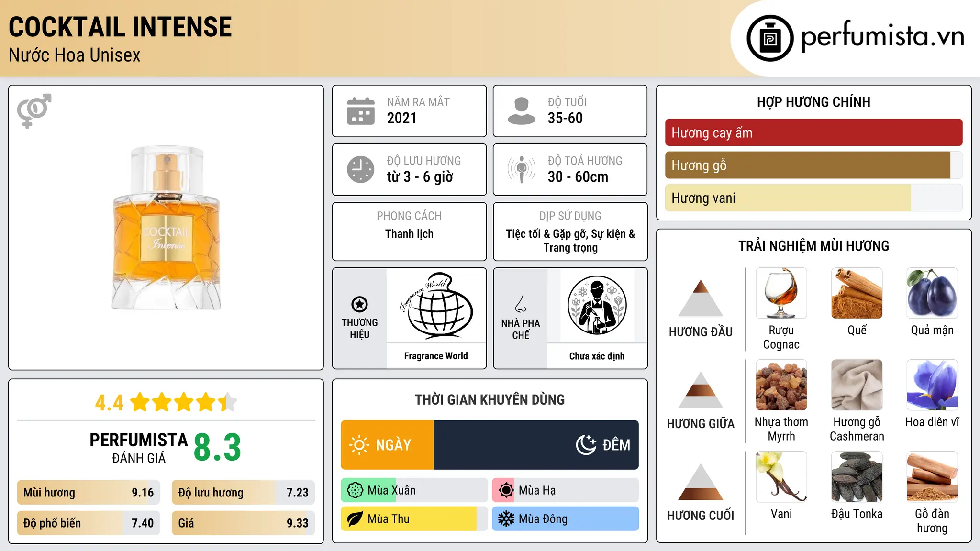Screen dimensions: 980x551
Task: Click the pyramid icon above Hương cuối
Action: click(701, 482)
